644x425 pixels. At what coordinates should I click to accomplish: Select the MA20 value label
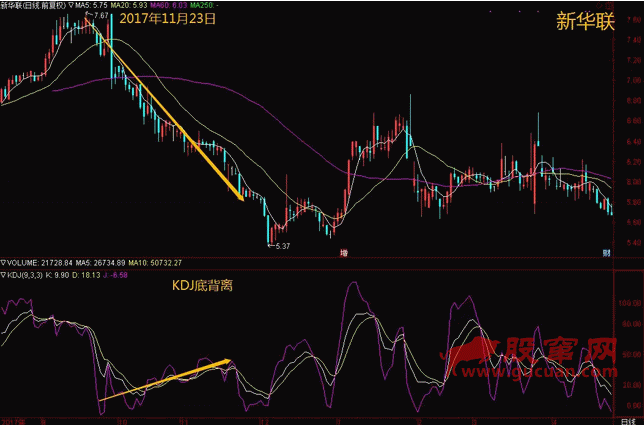(136, 5)
